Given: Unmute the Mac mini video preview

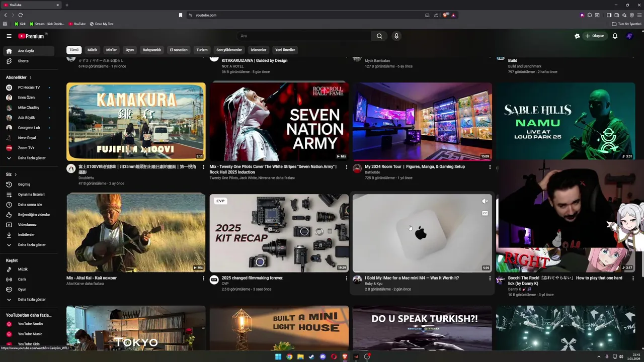Looking at the screenshot, I should 485,201.
